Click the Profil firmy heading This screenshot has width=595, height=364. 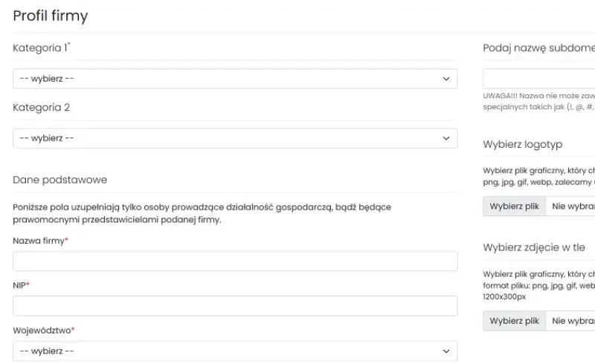[50, 16]
